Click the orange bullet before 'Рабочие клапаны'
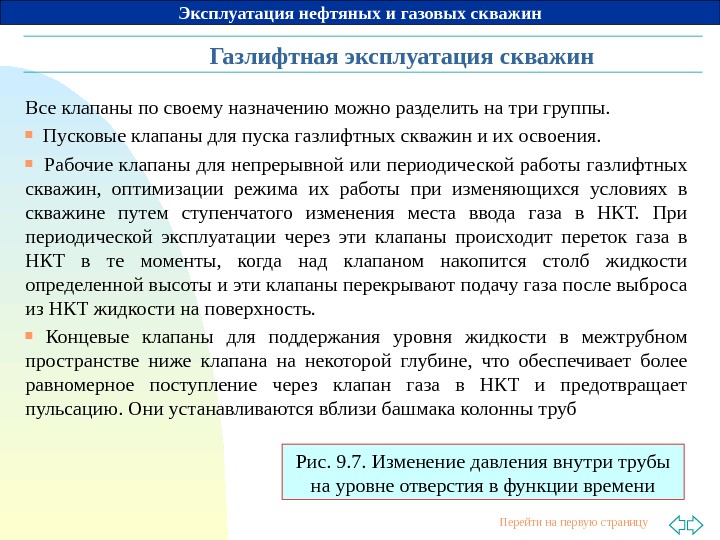The height and width of the screenshot is (540, 720). click(x=29, y=163)
